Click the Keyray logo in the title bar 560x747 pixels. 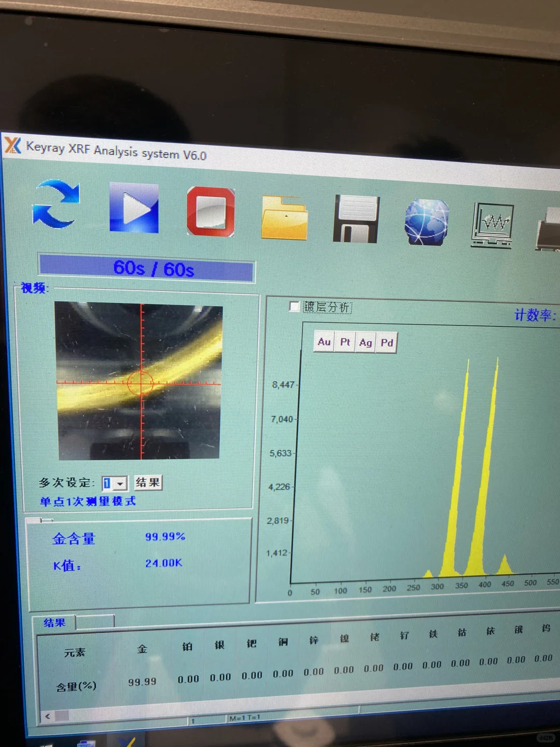(13, 145)
